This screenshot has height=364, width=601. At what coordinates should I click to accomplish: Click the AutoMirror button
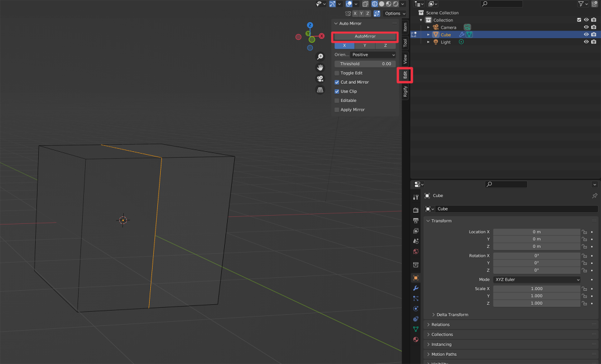click(x=365, y=36)
